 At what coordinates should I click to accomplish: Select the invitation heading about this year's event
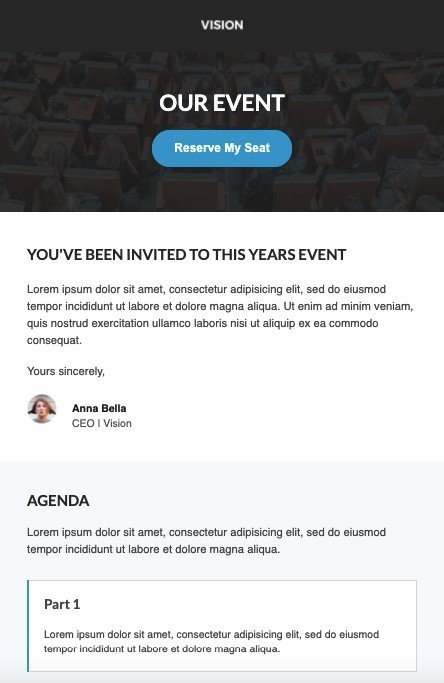pyautogui.click(x=186, y=254)
